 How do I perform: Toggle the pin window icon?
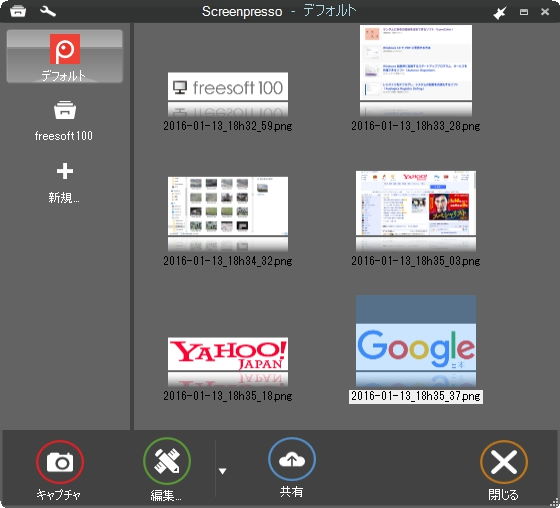[x=499, y=13]
